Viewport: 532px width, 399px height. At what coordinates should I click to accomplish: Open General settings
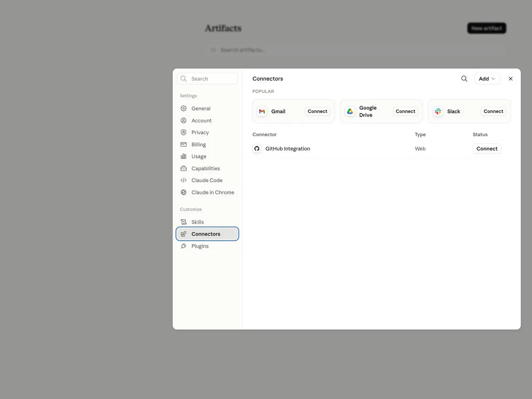207,108
